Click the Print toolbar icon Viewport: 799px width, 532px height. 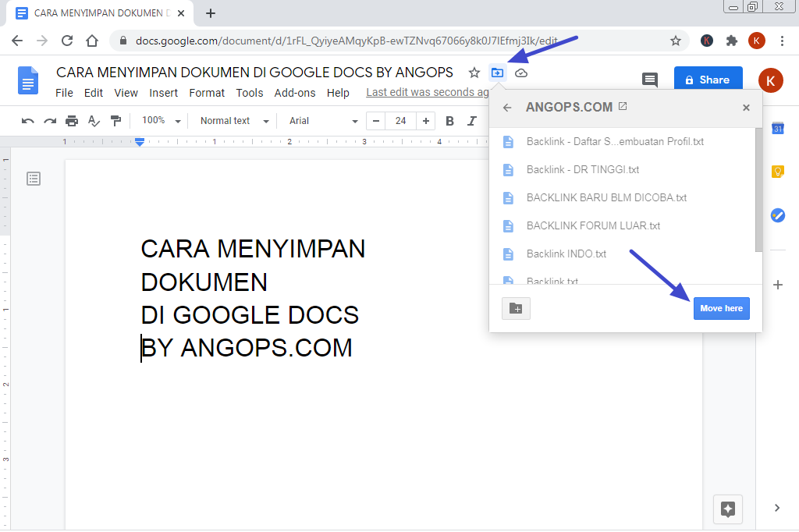(x=72, y=121)
